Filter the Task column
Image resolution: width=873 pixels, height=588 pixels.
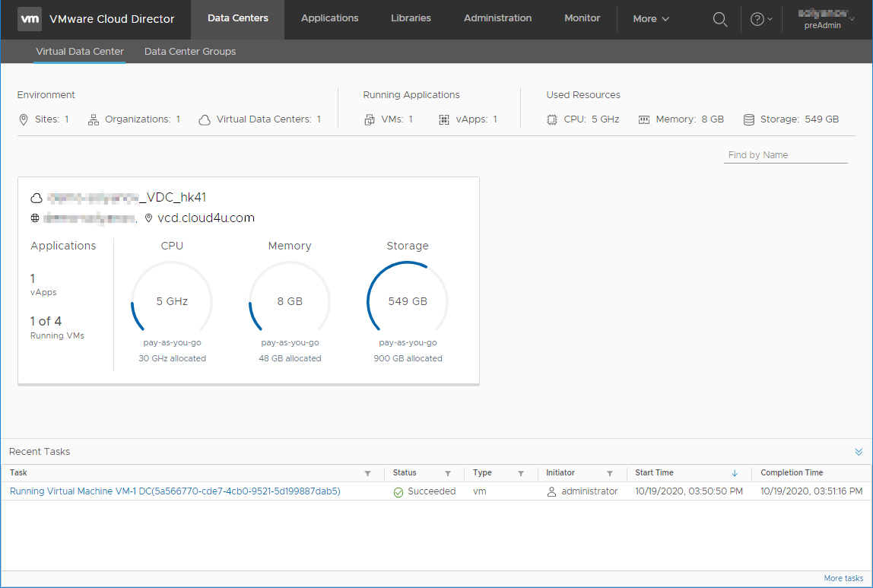click(x=367, y=473)
